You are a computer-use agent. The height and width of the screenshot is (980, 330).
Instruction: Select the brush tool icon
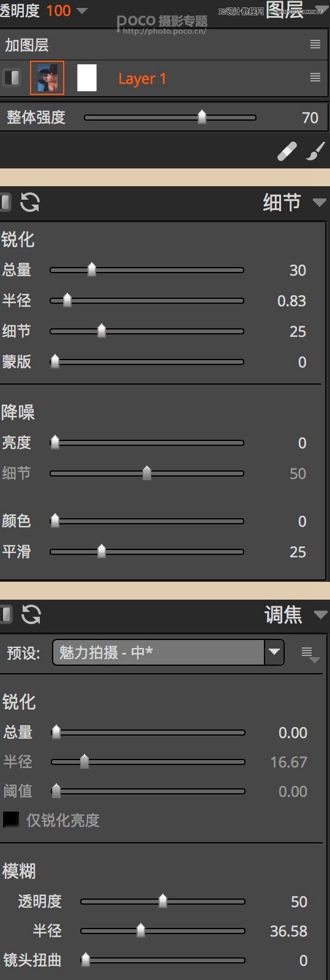[315, 151]
